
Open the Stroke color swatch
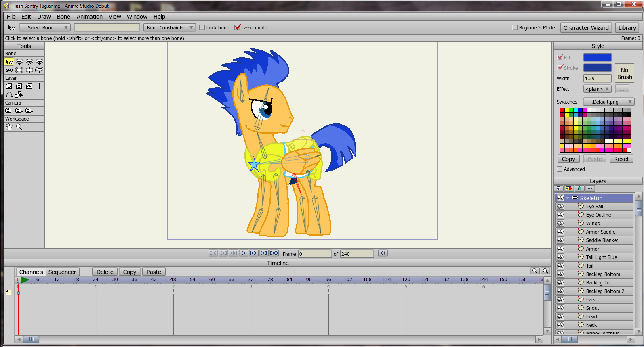(x=598, y=68)
